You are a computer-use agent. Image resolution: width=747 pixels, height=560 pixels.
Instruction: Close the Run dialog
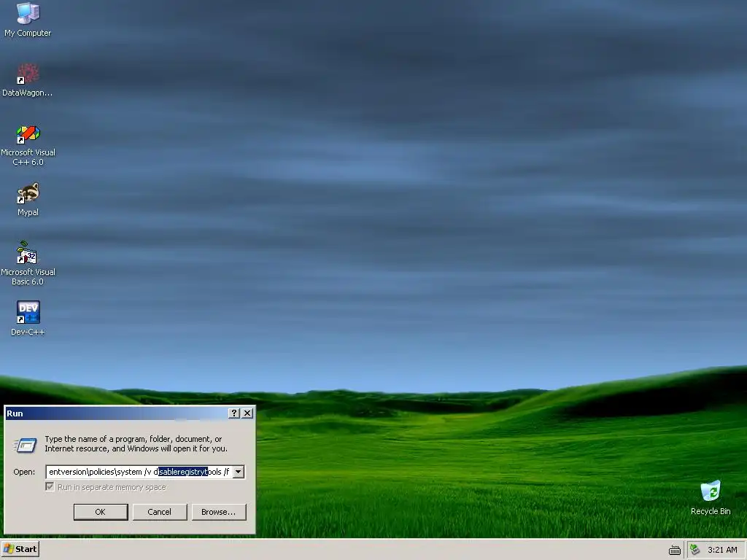pyautogui.click(x=247, y=413)
